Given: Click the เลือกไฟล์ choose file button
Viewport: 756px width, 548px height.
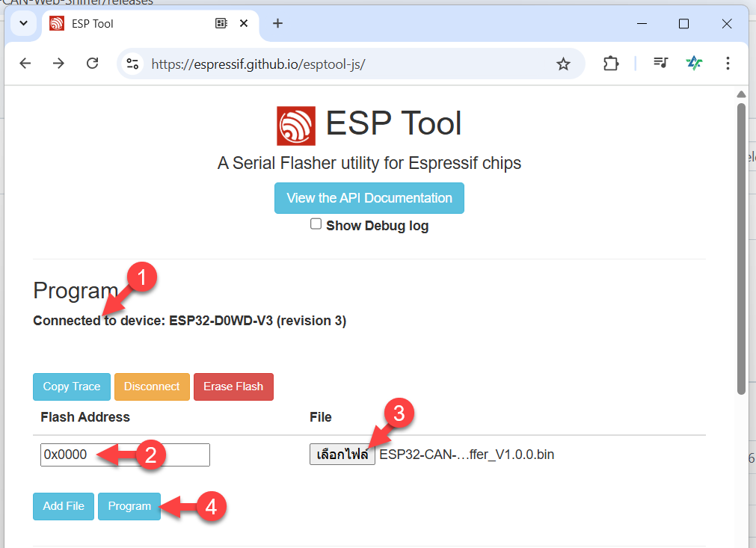Looking at the screenshot, I should [x=342, y=455].
